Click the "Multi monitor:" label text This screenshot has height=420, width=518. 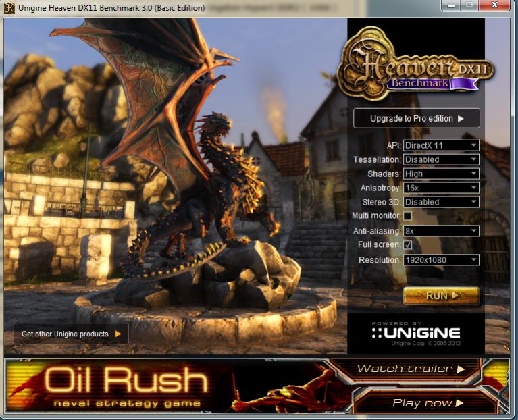click(x=376, y=215)
